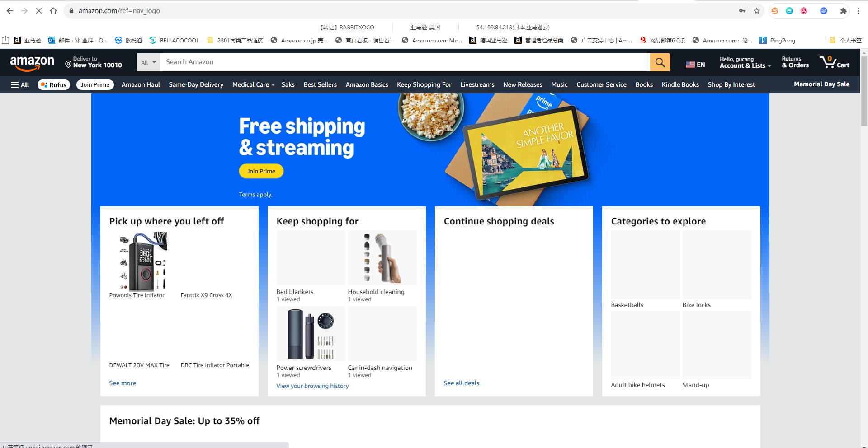Screen dimensions: 868x448
Task: Click the browser home icon
Action: pyautogui.click(x=53, y=11)
